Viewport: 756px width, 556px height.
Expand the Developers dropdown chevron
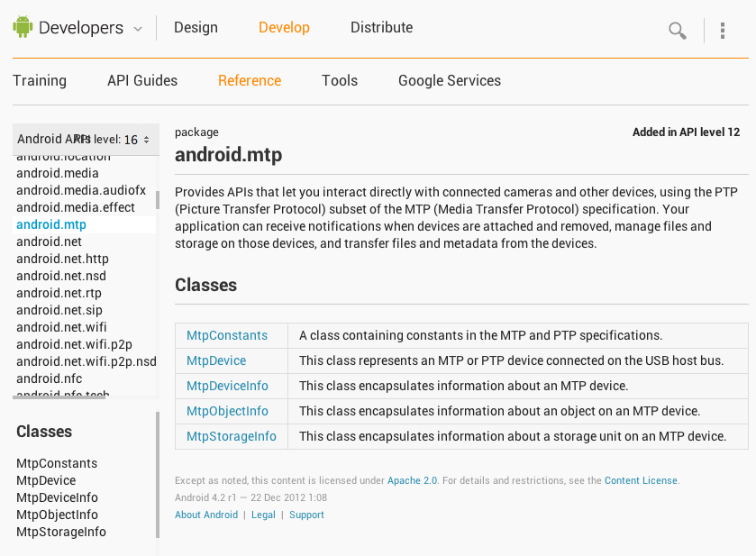pyautogui.click(x=138, y=29)
